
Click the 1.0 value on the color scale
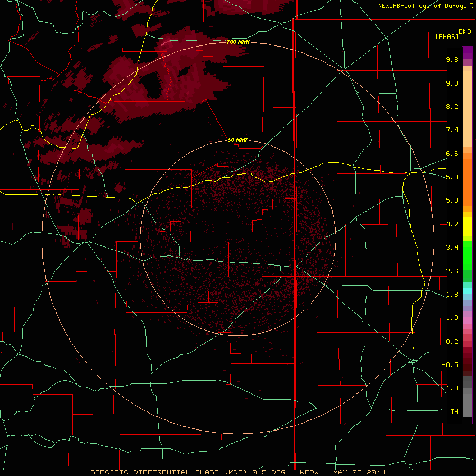pos(452,318)
